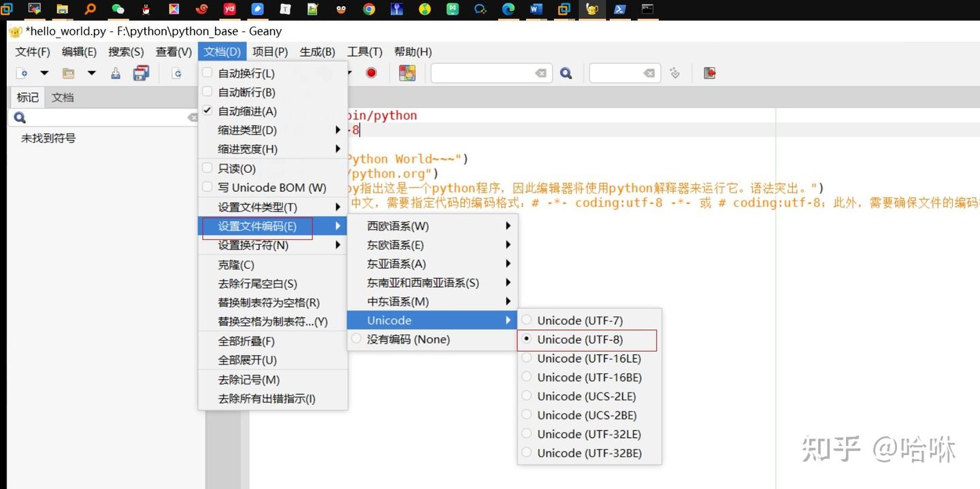This screenshot has height=489, width=980.
Task: Select Unicode (UTF-8) encoding
Action: 589,339
